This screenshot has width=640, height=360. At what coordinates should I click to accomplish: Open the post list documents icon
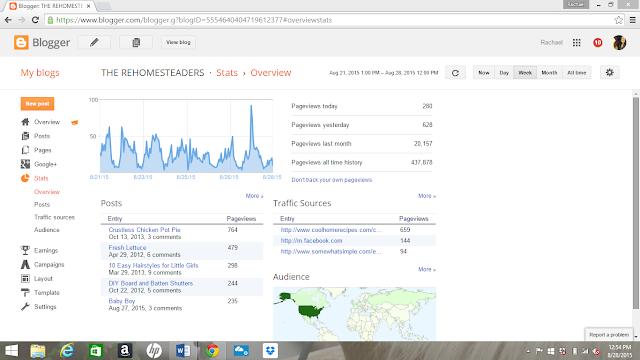click(x=136, y=42)
